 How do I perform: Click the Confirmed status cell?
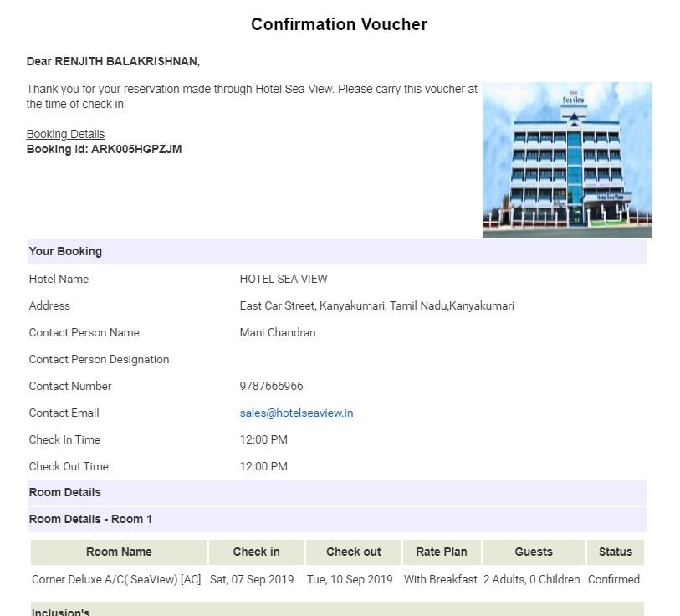(614, 579)
